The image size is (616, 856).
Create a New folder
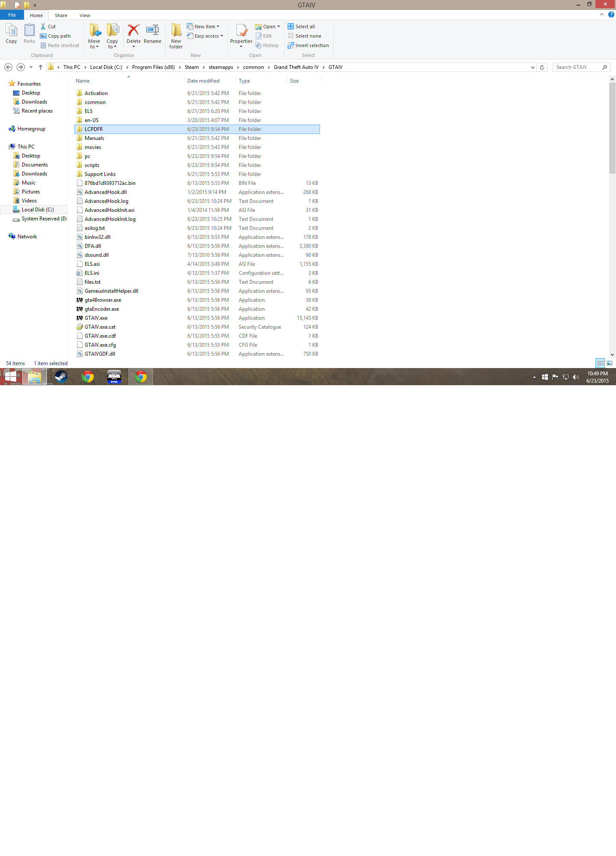[176, 36]
